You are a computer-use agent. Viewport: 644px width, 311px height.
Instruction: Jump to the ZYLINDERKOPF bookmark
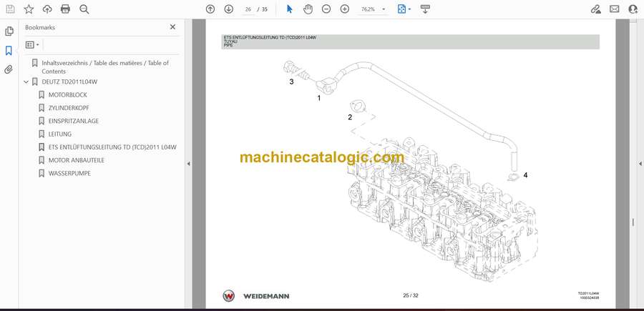coord(69,108)
